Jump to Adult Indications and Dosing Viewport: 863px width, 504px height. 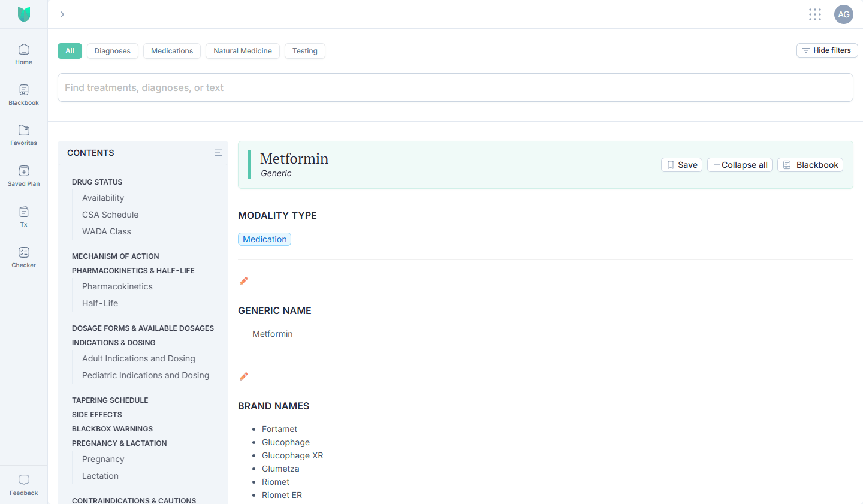coord(138,358)
